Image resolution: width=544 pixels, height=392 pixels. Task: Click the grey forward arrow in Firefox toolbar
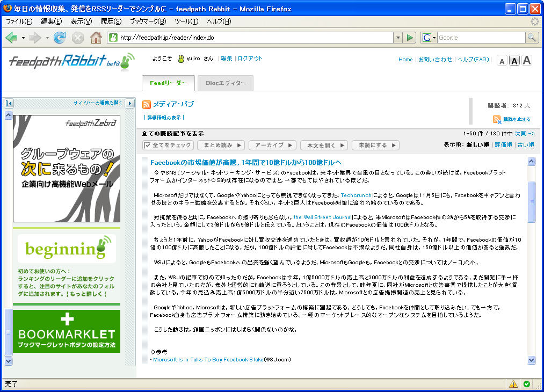click(35, 38)
